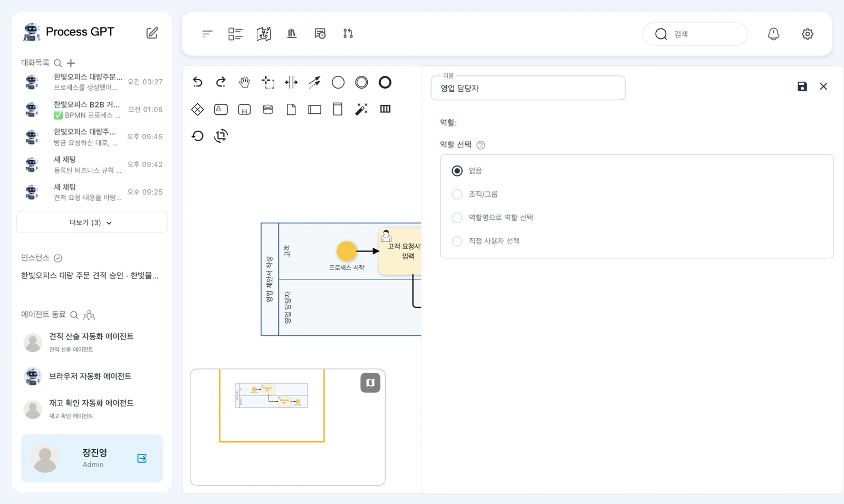Create a start event circle
Image resolution: width=844 pixels, height=504 pixels.
pos(338,82)
